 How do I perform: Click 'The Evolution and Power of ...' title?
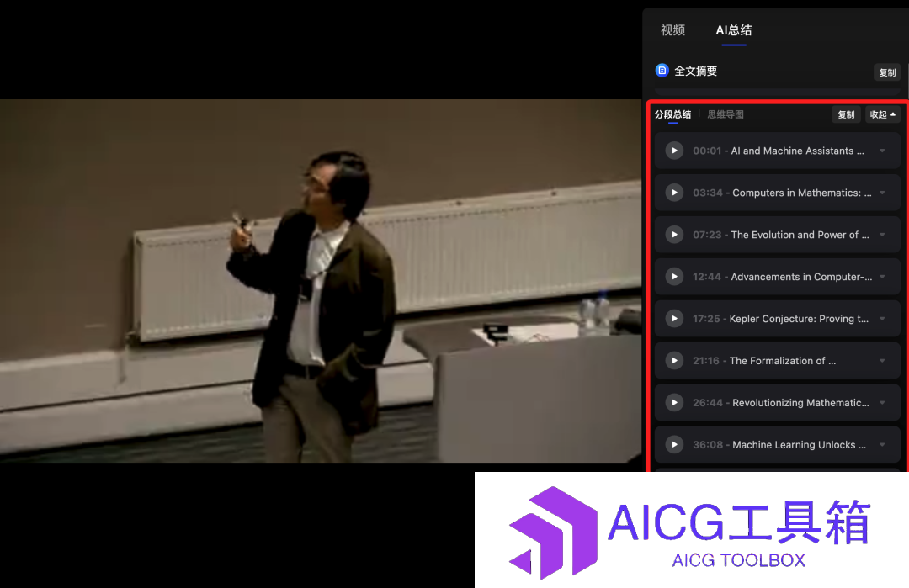(x=800, y=235)
